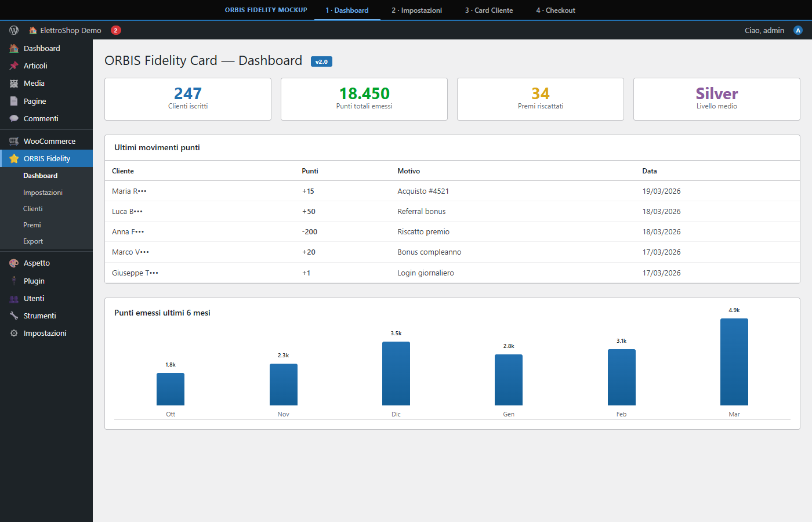This screenshot has height=522, width=812.
Task: Click the Strumenti wrench icon
Action: pyautogui.click(x=13, y=316)
